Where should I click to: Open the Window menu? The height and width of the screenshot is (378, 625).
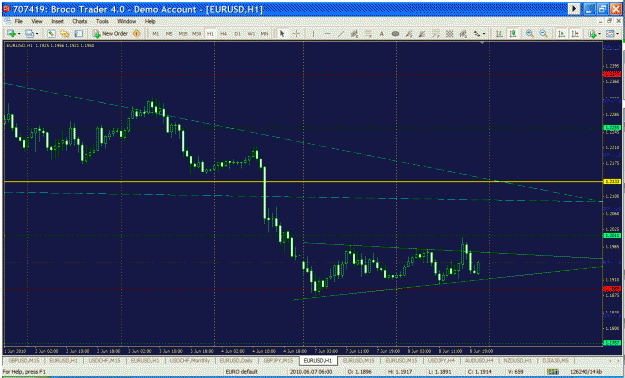tap(126, 21)
